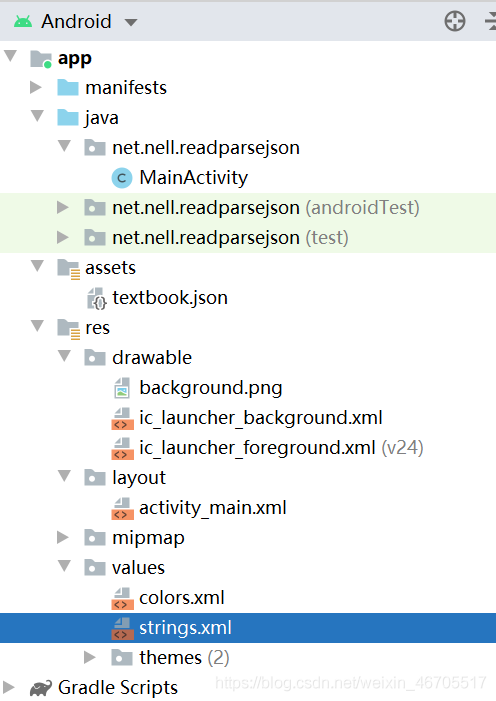Viewport: 496px width, 701px height.
Task: Expand the androidTest package arrow
Action: click(63, 207)
